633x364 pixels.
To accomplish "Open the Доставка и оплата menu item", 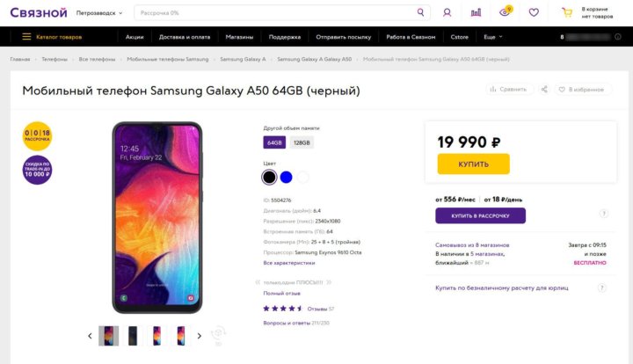I will pos(184,37).
